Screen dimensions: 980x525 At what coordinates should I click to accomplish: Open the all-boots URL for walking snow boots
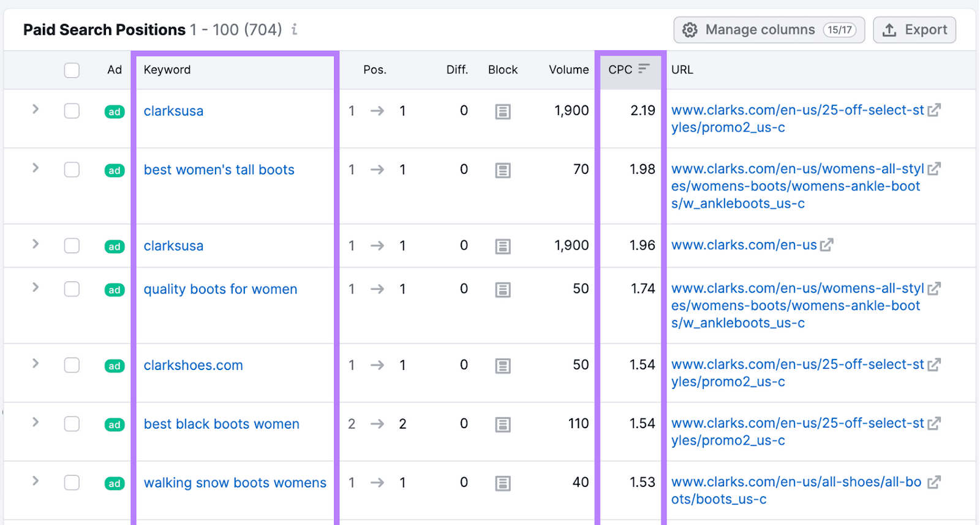pos(796,491)
